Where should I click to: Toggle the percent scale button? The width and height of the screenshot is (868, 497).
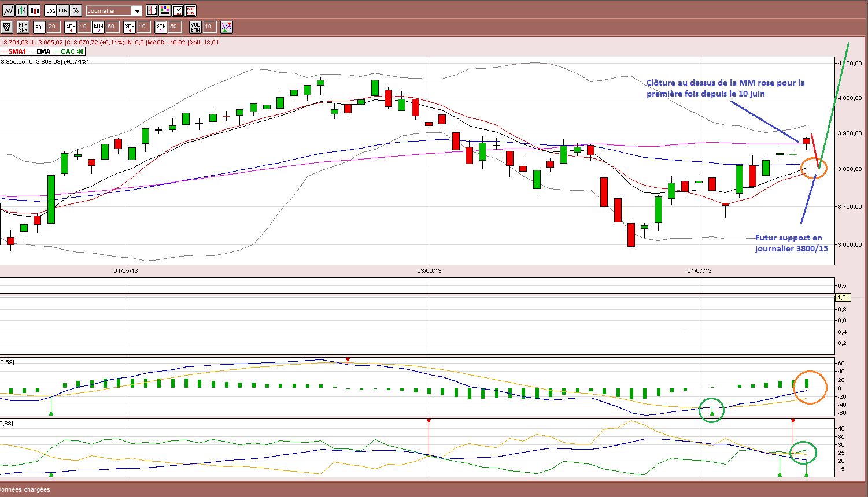coord(76,10)
